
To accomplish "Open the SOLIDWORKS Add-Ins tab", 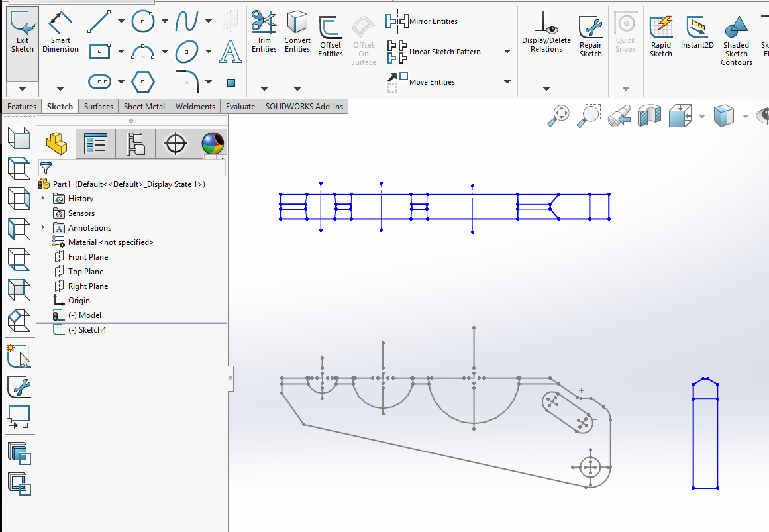I will [x=304, y=107].
